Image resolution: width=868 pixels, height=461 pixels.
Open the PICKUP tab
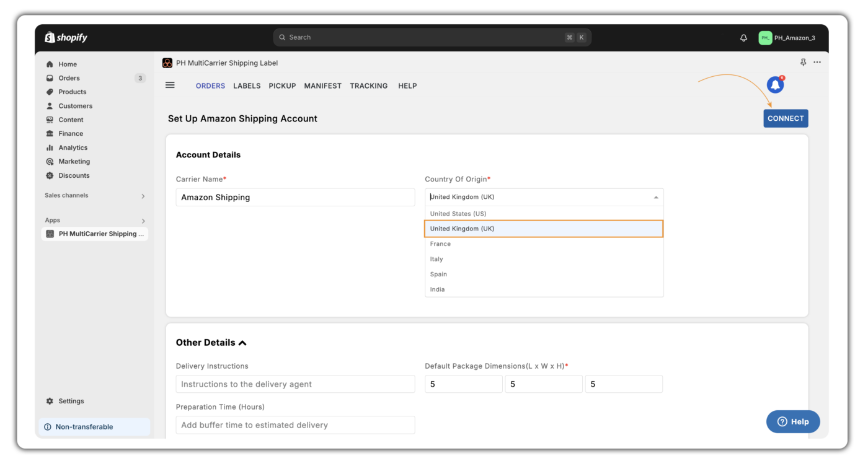click(282, 86)
